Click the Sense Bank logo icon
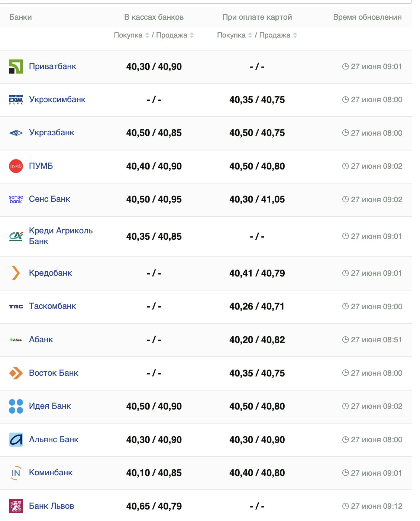 coord(16,199)
